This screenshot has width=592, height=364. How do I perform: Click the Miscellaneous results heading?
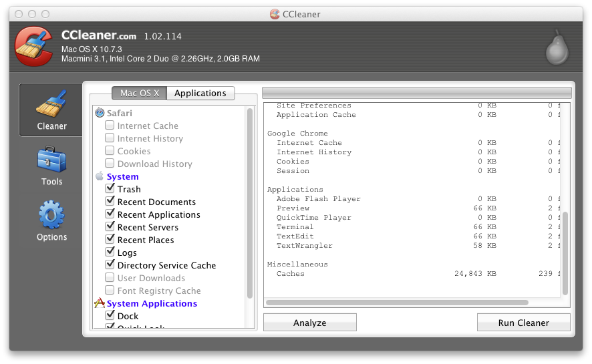point(297,264)
